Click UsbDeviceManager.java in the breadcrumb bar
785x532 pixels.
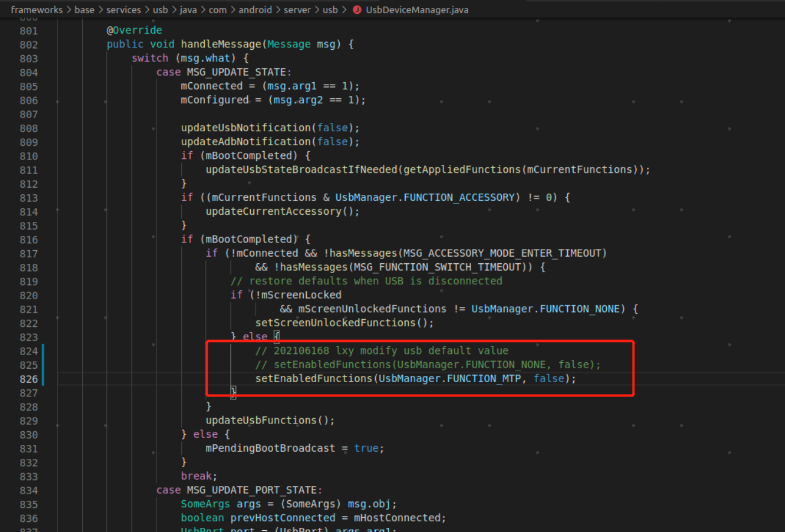point(416,10)
